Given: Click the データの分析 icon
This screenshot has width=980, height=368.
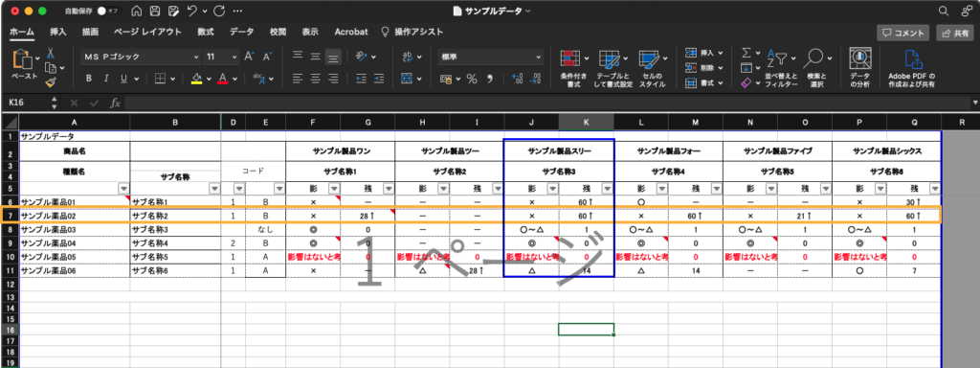Looking at the screenshot, I should (x=859, y=58).
